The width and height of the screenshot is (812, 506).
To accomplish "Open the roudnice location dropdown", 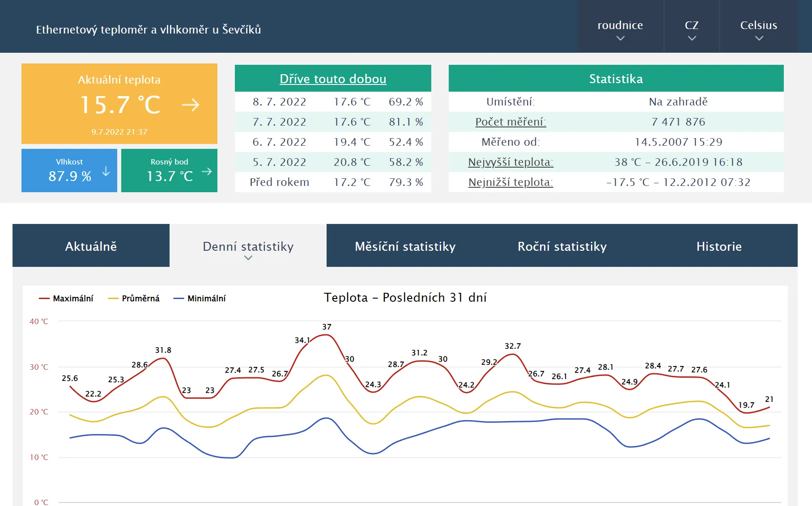I will 620,25.
